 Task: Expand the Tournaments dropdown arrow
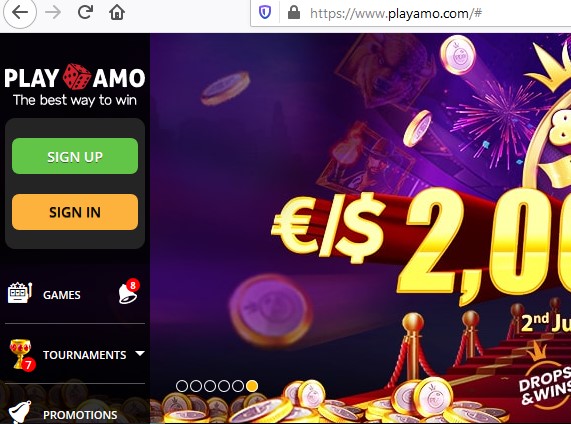(140, 353)
